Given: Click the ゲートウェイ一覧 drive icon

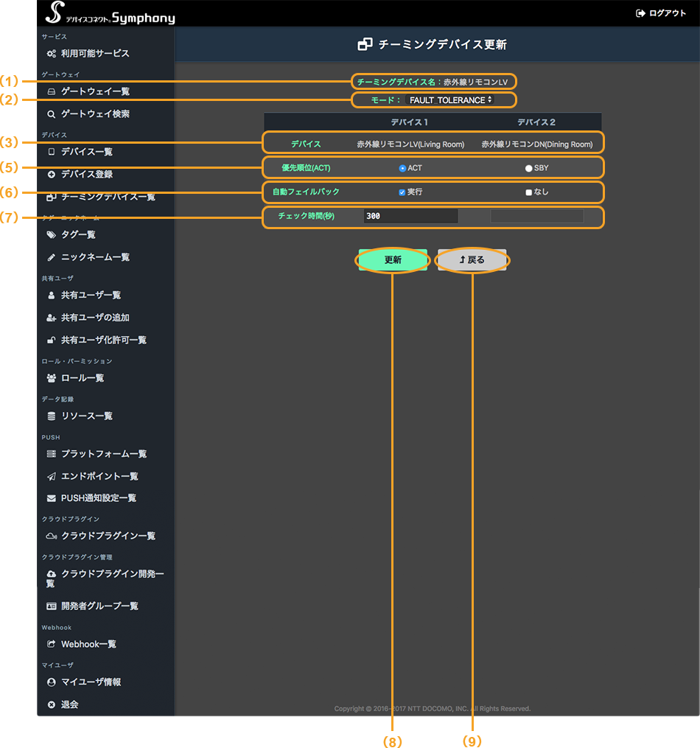Looking at the screenshot, I should [x=52, y=91].
